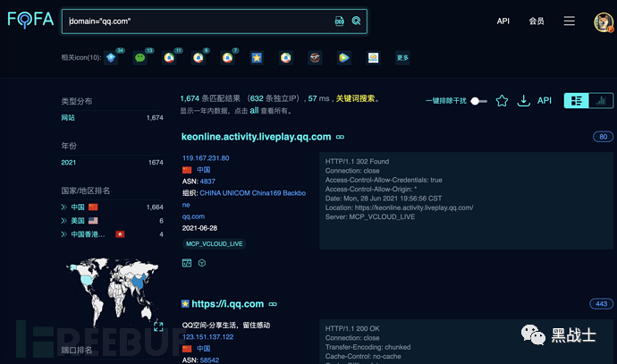This screenshot has width=617, height=364.
Task: Click the 更多 button for more icons
Action: 402,58
